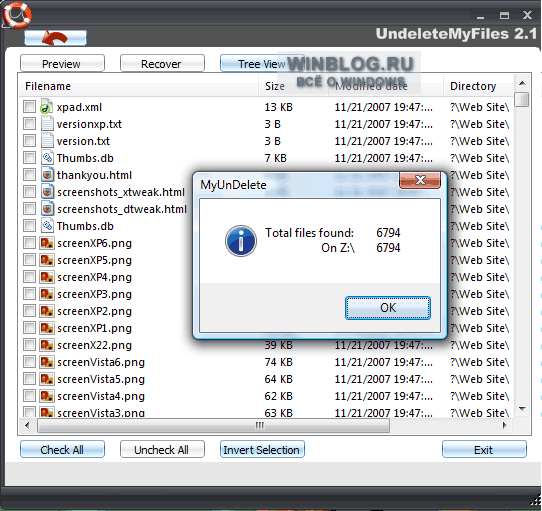The image size is (542, 511).
Task: Click Check All button
Action: [62, 449]
